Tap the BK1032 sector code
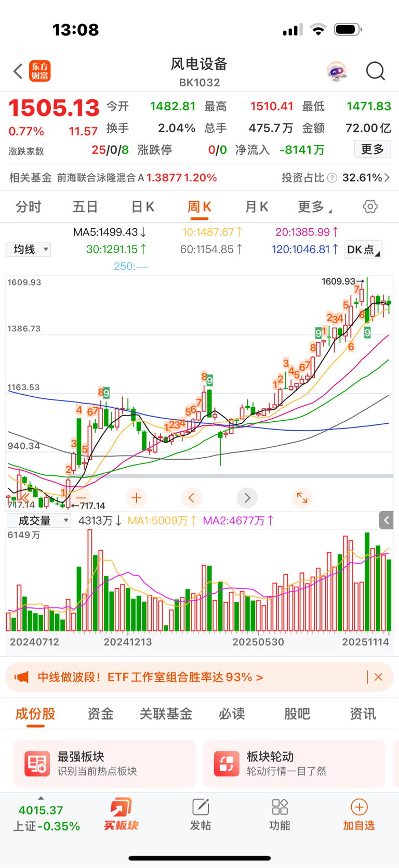The width and height of the screenshot is (399, 868). tap(199, 83)
